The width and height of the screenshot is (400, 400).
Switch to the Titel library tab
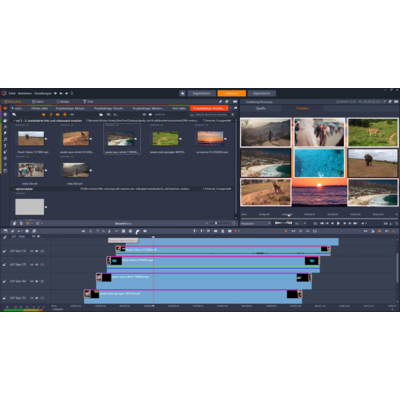click(88, 102)
